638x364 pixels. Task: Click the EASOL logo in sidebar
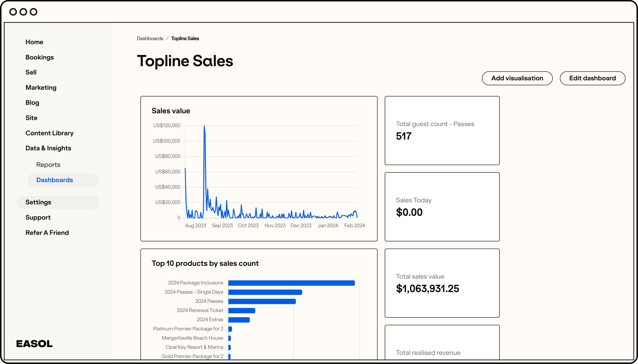click(x=34, y=344)
